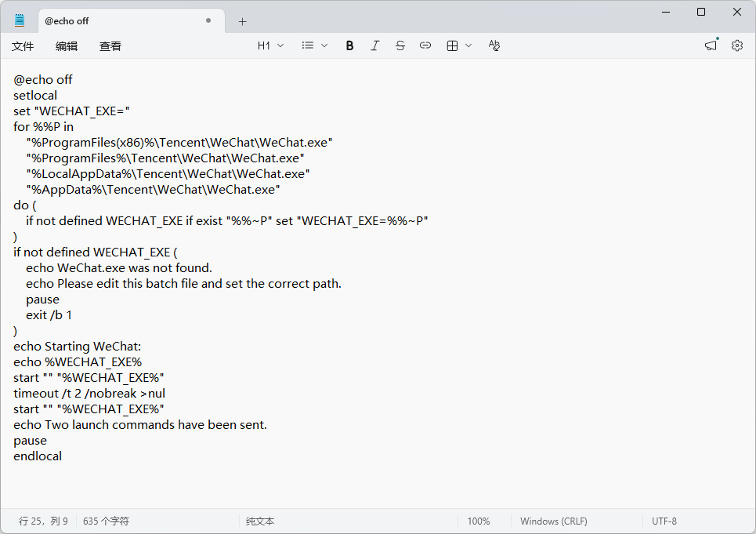Open the 文件 menu

click(23, 46)
